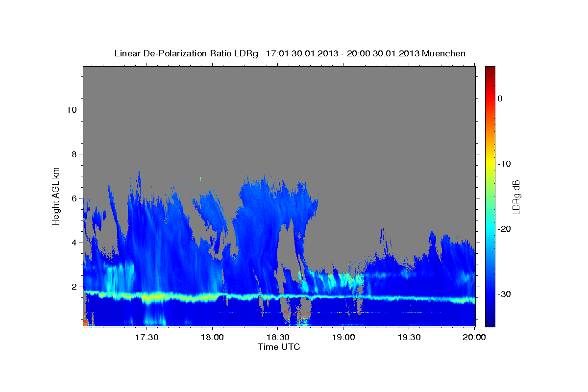Image resolution: width=588 pixels, height=392 pixels.
Task: Click the 19:30 time tick label
Action: [409, 337]
